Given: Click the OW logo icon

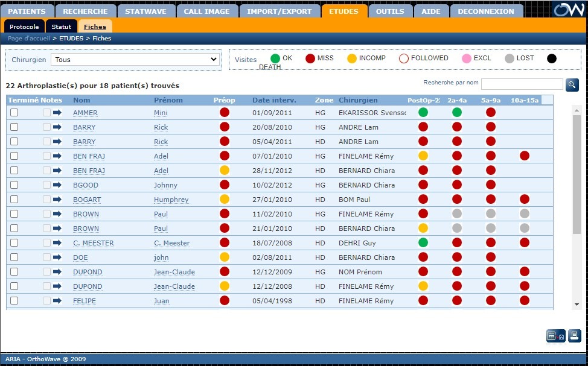Looking at the screenshot, I should coord(569,10).
